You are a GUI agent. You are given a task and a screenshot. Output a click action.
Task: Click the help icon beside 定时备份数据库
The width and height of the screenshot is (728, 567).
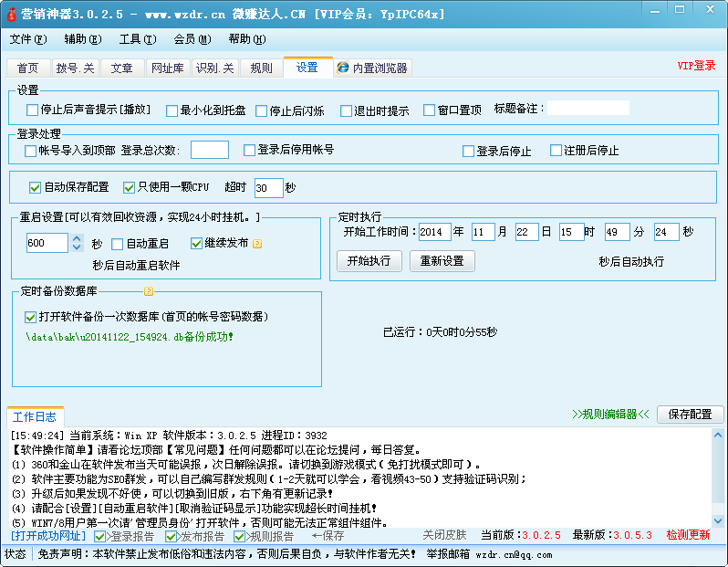point(148,291)
